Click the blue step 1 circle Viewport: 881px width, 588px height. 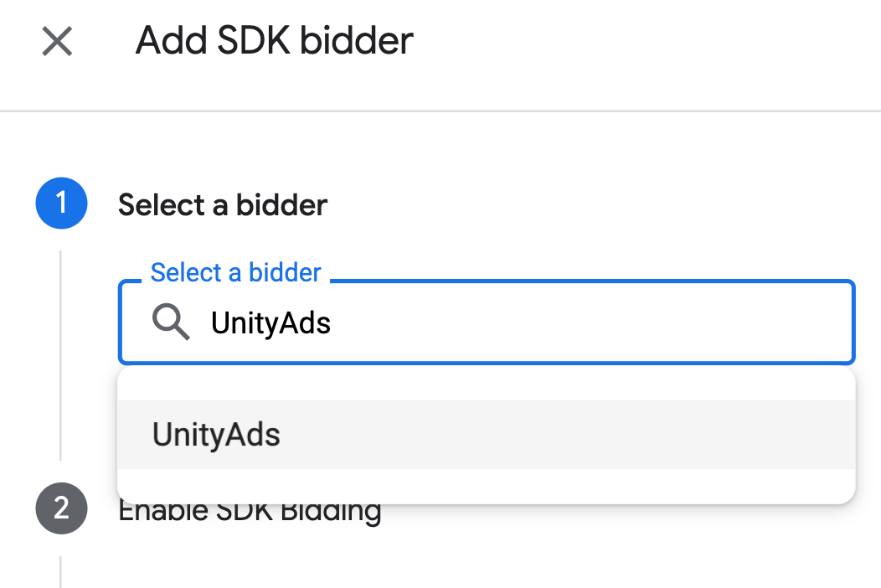[x=61, y=204]
